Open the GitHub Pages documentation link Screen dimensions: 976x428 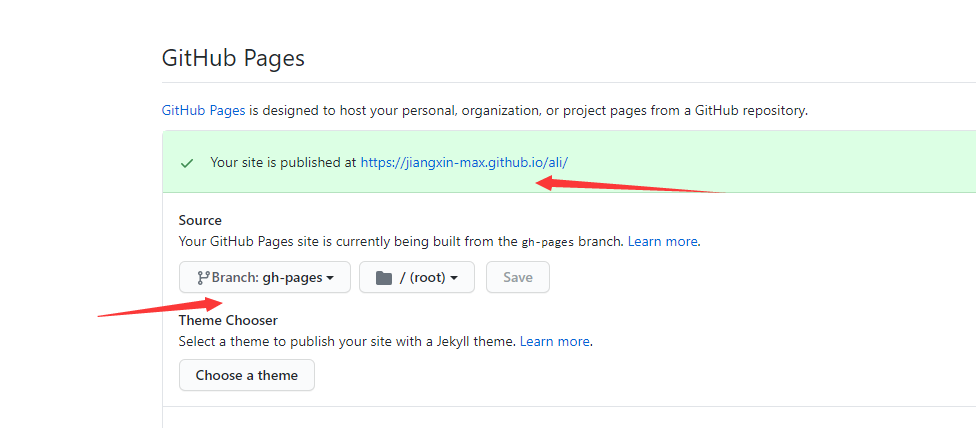point(203,111)
